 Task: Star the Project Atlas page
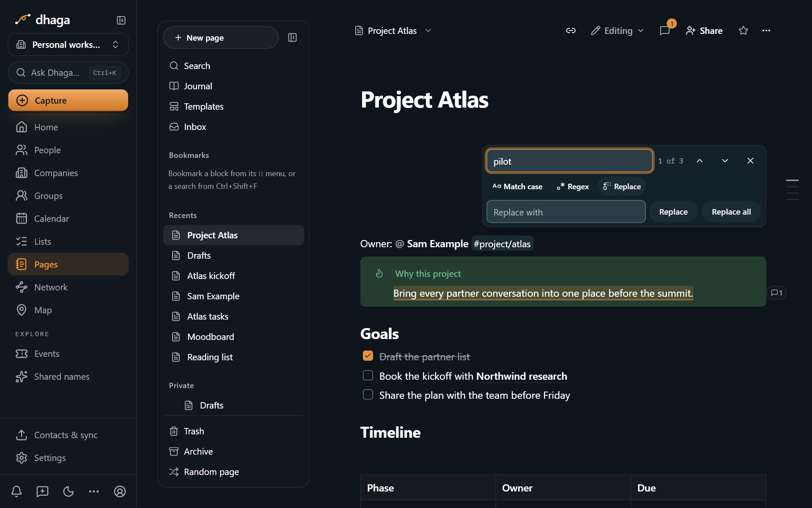point(743,30)
